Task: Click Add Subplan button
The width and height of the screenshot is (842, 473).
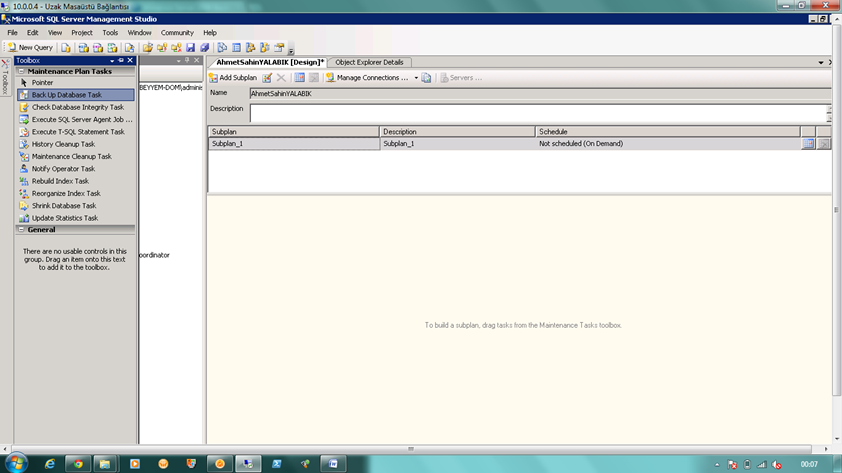Action: [233, 78]
